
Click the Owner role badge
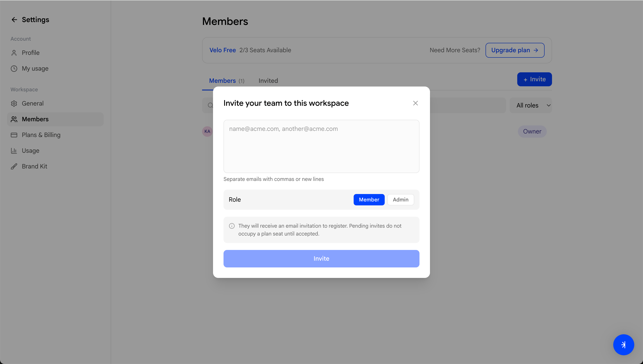tap(532, 132)
